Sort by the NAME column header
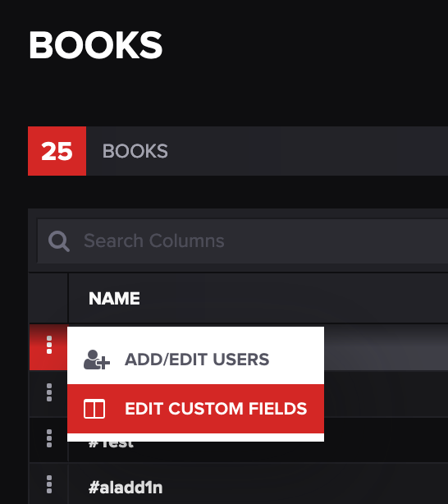Image resolution: width=448 pixels, height=504 pixels. coord(114,299)
